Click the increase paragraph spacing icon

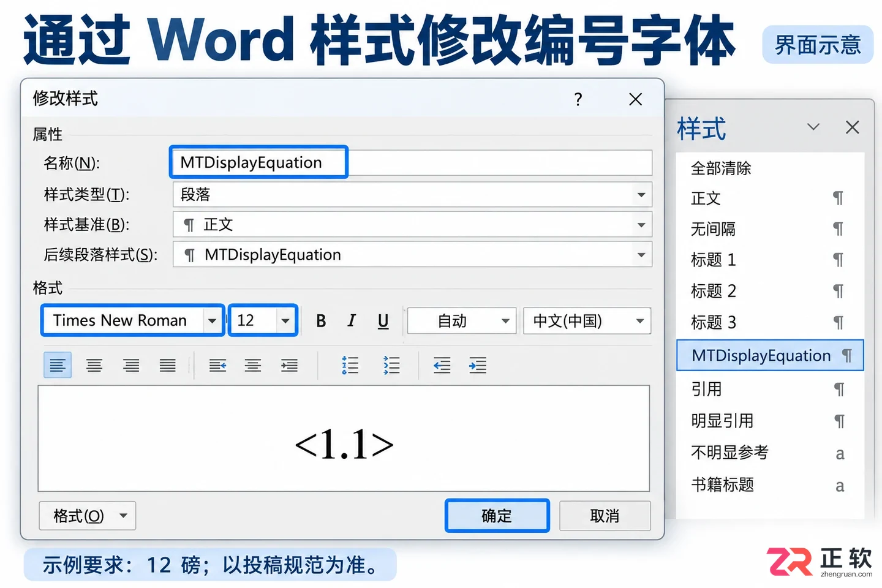click(x=350, y=366)
